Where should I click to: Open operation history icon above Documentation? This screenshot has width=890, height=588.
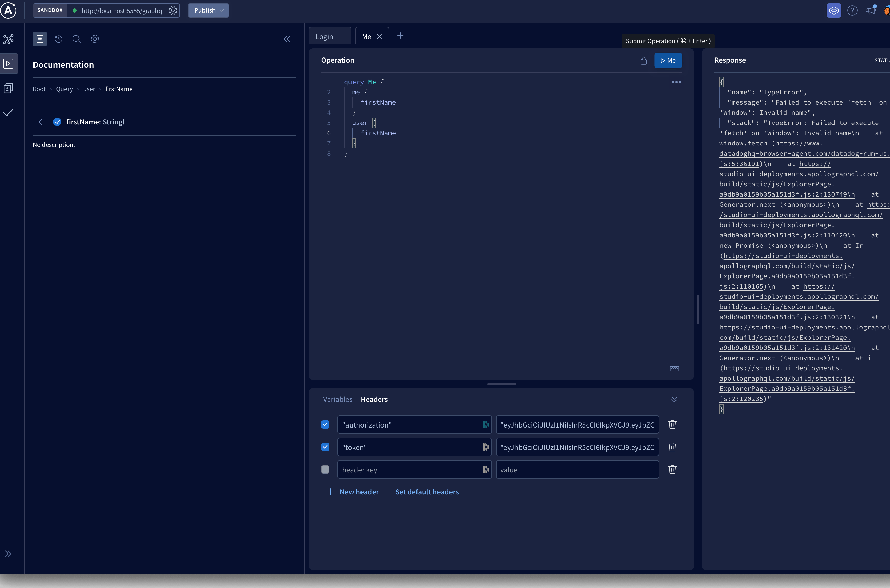point(58,39)
